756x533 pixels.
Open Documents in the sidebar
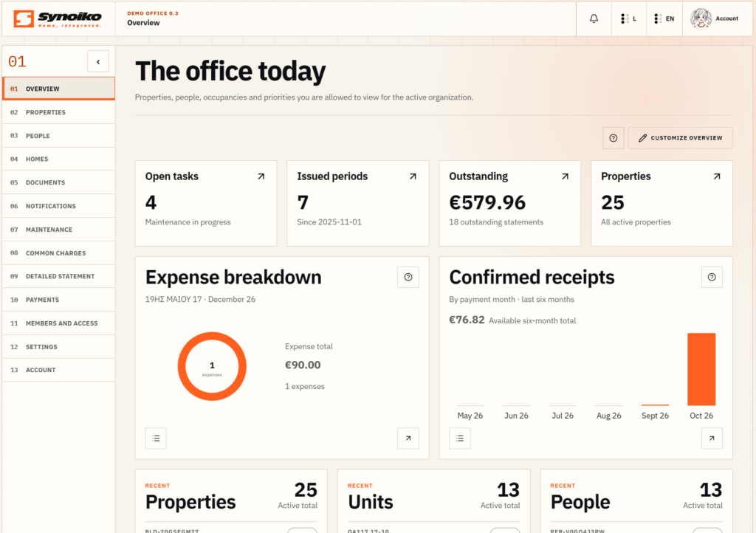coord(58,182)
